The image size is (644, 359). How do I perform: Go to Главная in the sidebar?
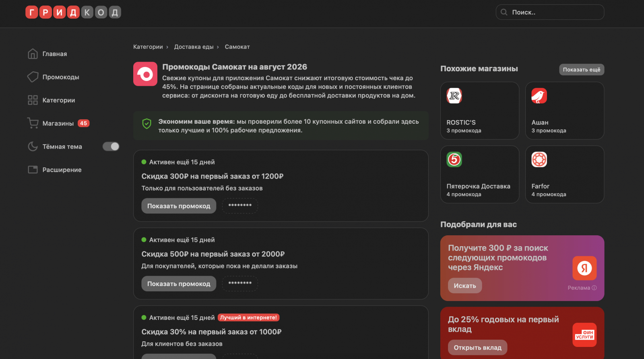click(55, 54)
